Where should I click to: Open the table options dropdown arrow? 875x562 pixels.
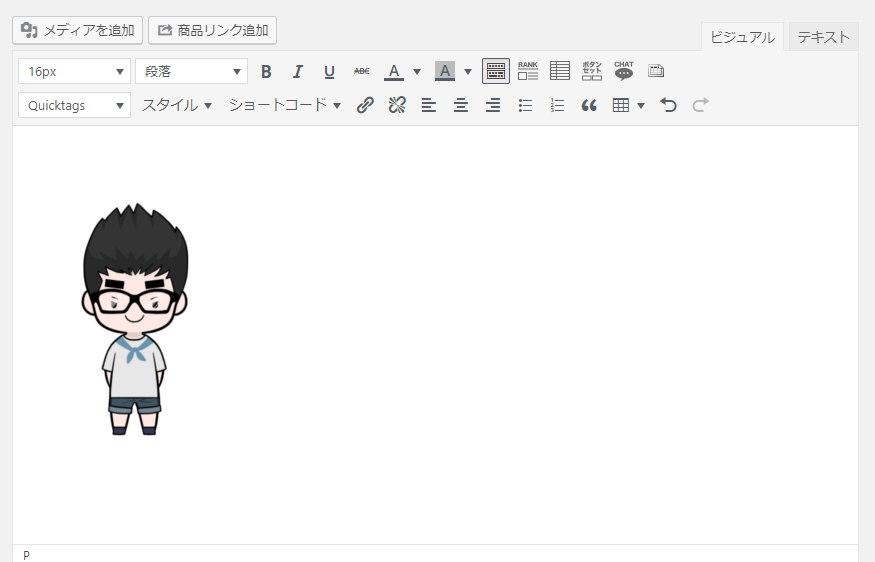(641, 105)
